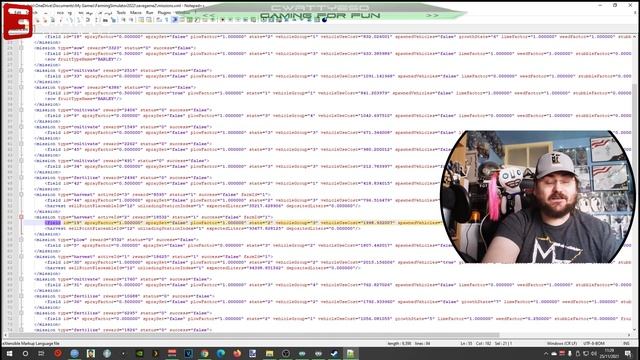This screenshot has width=640, height=360.
Task: Click the horizontal scrollbar thumb
Action: (x=253, y=335)
